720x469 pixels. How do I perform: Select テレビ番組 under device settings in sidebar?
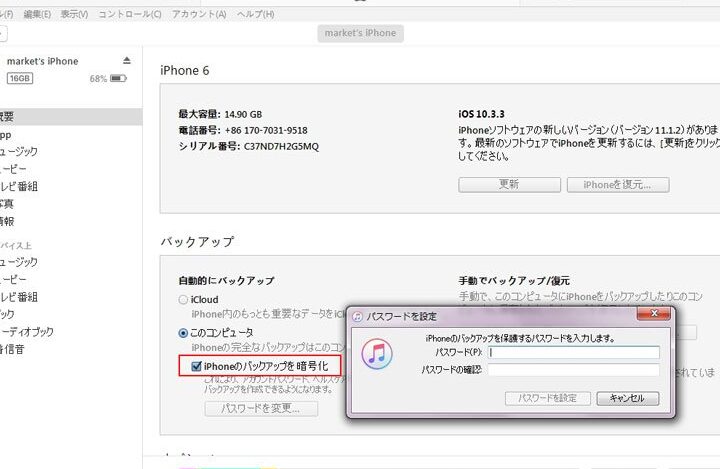(19, 186)
